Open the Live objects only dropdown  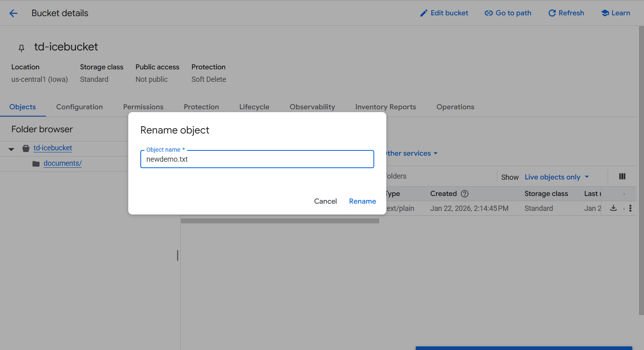coord(556,177)
